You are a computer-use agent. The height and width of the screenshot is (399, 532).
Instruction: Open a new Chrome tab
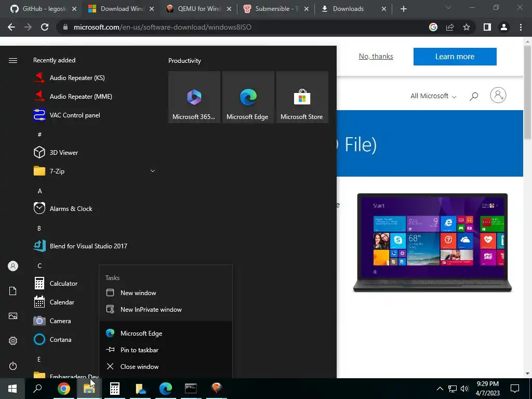[x=403, y=9]
